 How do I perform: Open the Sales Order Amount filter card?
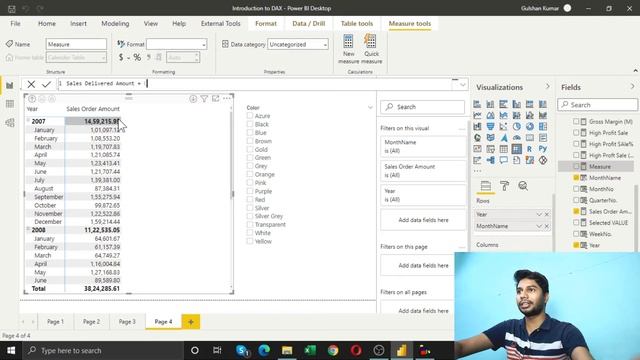(x=423, y=171)
